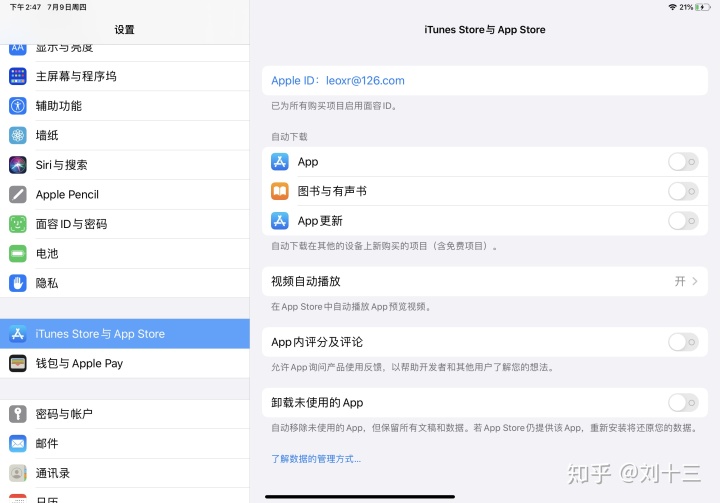Viewport: 720px width, 503px height.
Task: Tap the App Store icon beside App更新
Action: pyautogui.click(x=280, y=221)
